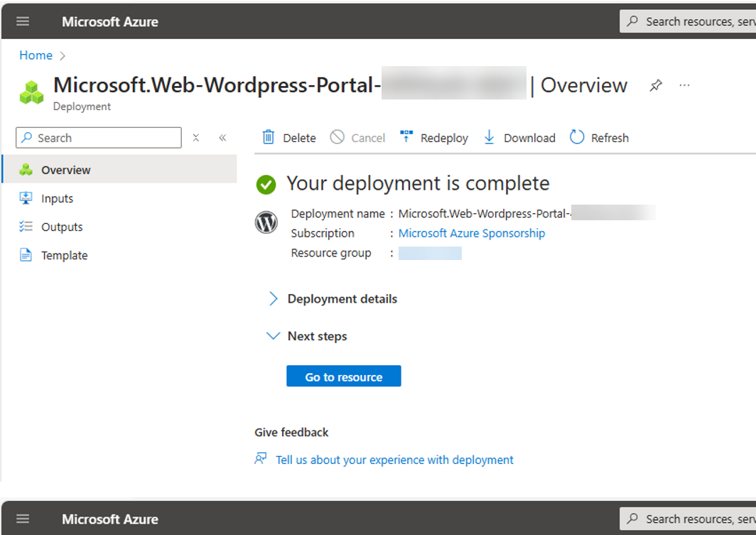
Task: Focus the sidebar Search field
Action: click(99, 138)
